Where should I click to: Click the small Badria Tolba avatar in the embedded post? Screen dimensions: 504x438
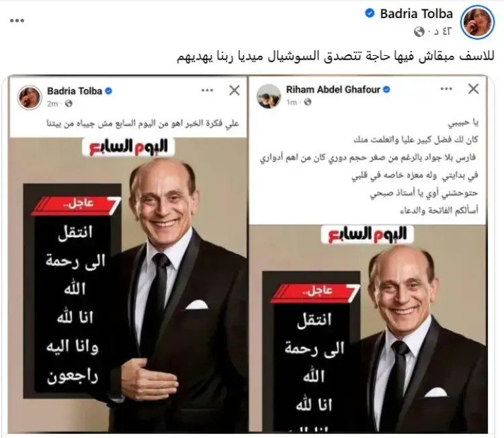(x=30, y=97)
